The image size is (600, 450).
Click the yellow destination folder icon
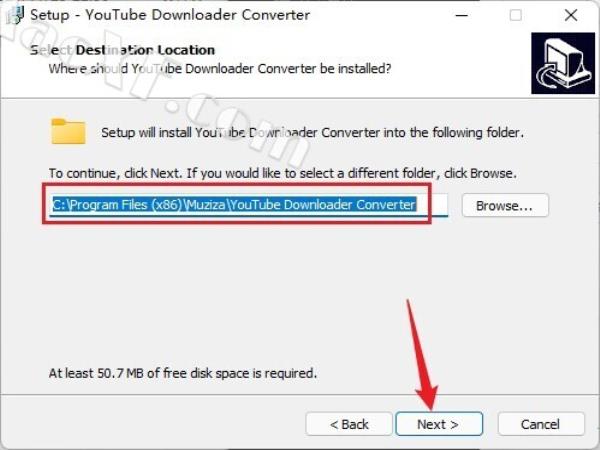pyautogui.click(x=68, y=131)
